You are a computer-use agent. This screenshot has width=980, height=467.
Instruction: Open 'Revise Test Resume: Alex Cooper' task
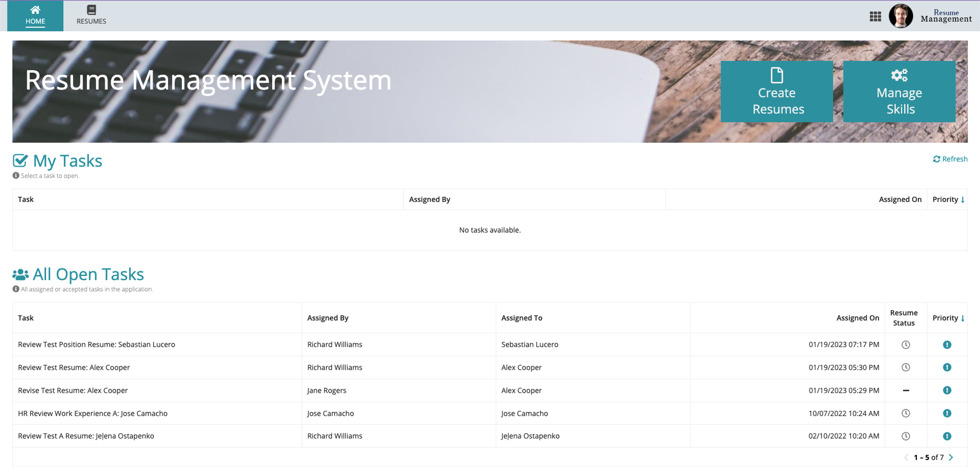point(73,390)
